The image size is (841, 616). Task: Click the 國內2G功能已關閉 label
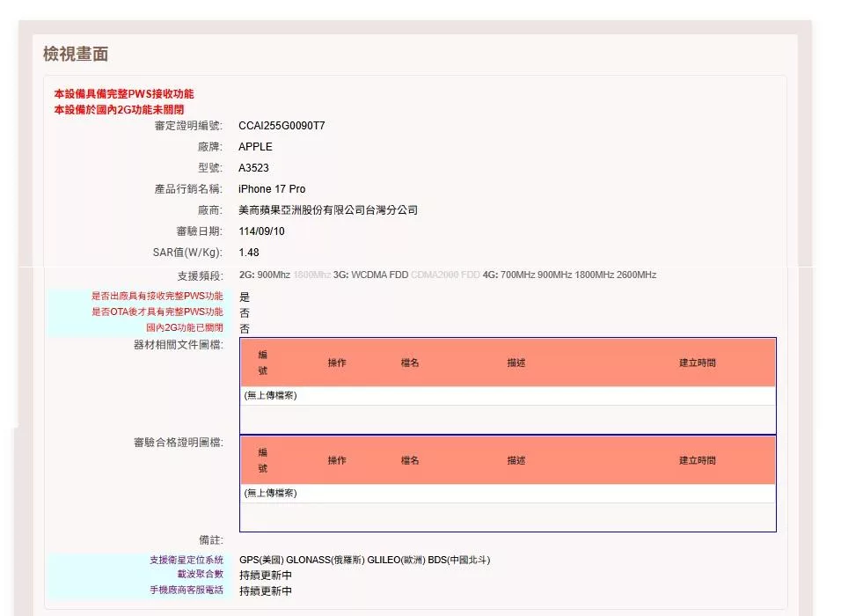(184, 327)
